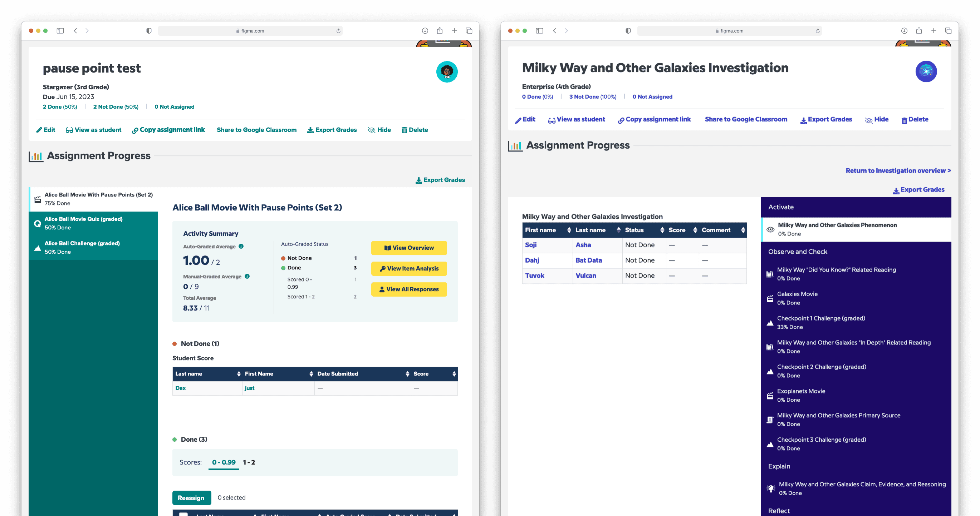Click the privacy shield in pause point test browser
The width and height of the screenshot is (980, 516).
149,31
